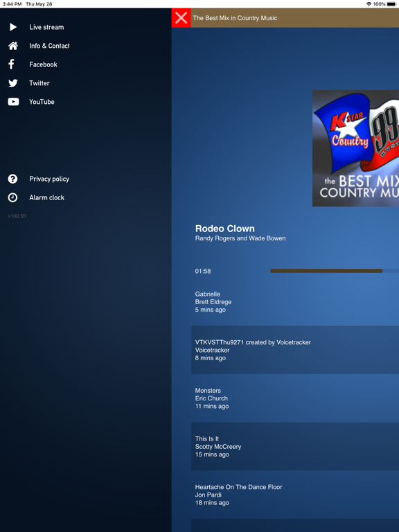Viewport: 399px width, 532px height.
Task: Open the Alarm clock menu item
Action: [x=85, y=197]
